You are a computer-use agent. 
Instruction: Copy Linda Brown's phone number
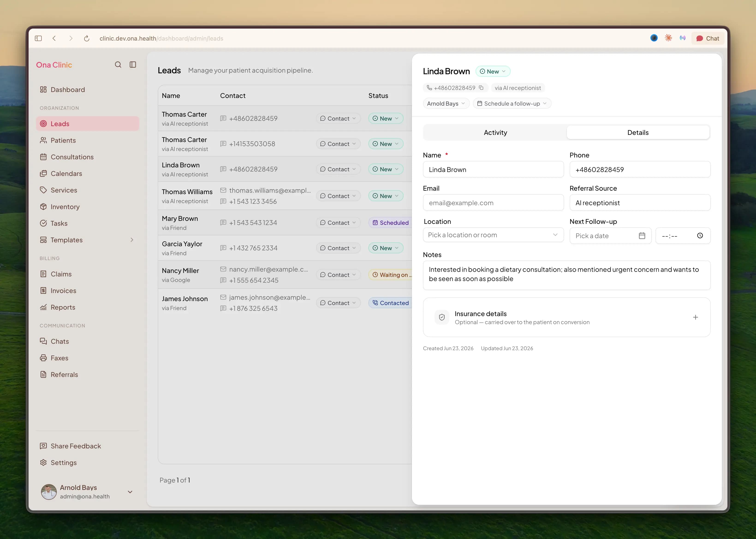[x=481, y=88]
